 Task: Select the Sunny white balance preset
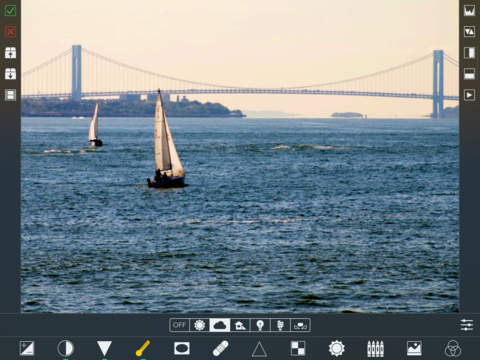tap(200, 325)
